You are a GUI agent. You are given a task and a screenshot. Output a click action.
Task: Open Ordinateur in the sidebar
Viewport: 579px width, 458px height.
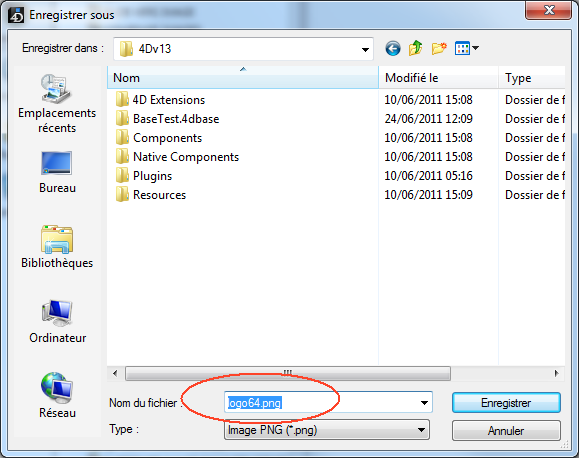(x=57, y=322)
